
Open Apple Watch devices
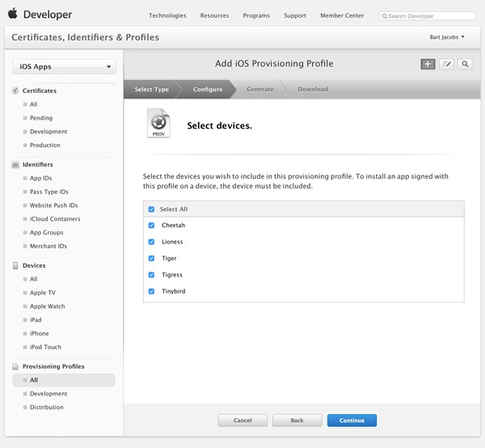48,306
